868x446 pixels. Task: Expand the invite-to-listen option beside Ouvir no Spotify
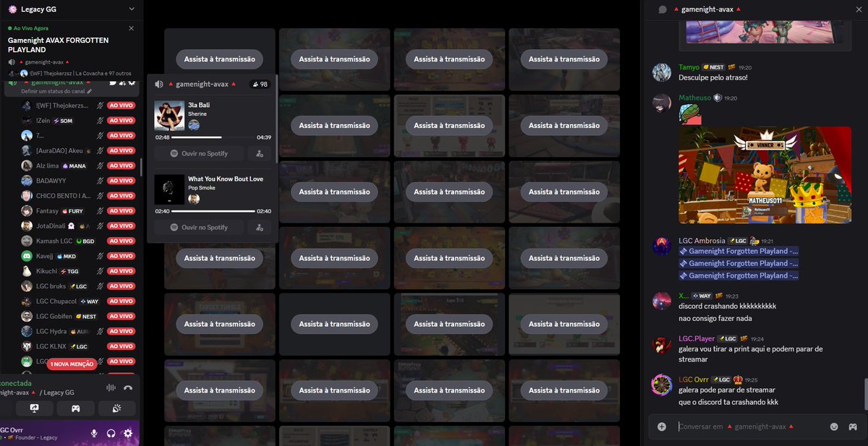(x=258, y=153)
